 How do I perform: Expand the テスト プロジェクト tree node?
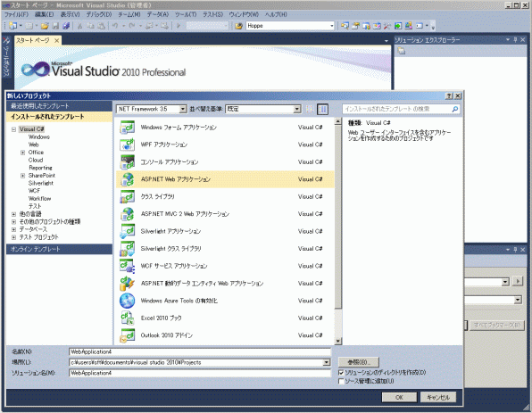point(14,237)
